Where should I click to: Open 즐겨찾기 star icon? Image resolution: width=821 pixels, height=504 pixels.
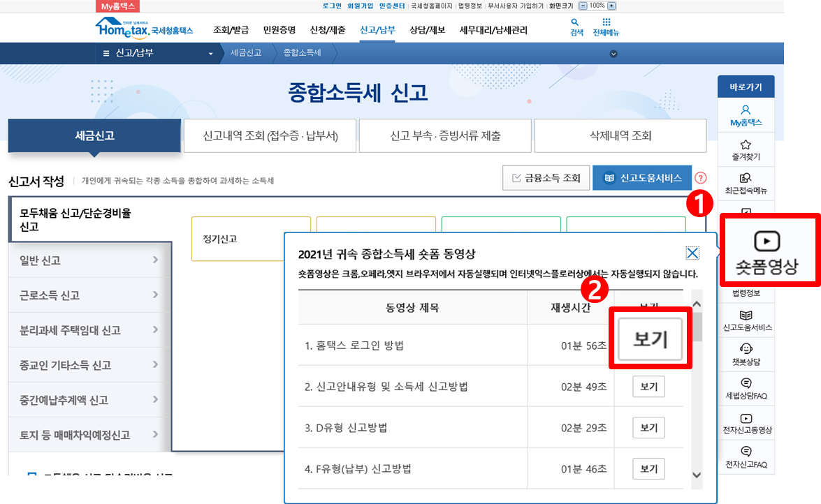[x=746, y=144]
